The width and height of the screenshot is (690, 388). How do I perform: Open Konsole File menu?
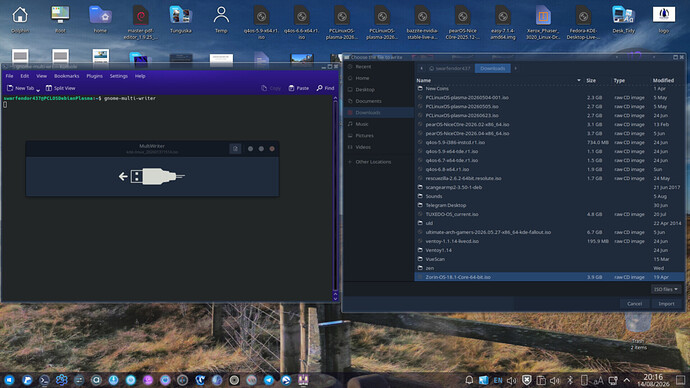tap(9, 76)
